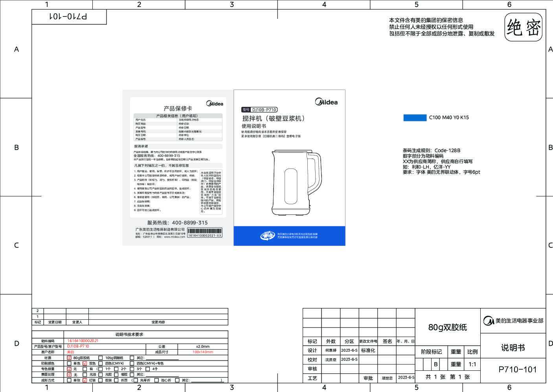Click the 标准化 cell
The image size is (553, 392).
pyautogui.click(x=368, y=350)
